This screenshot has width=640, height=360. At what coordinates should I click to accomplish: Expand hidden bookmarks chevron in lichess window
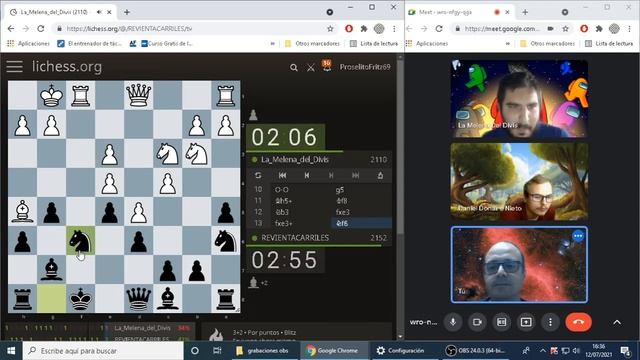pyautogui.click(x=273, y=43)
